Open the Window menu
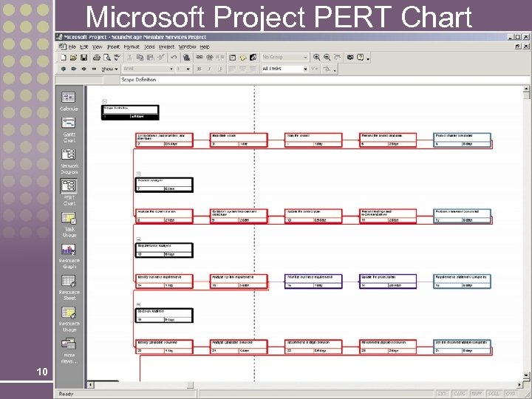The width and height of the screenshot is (532, 399). [187, 47]
